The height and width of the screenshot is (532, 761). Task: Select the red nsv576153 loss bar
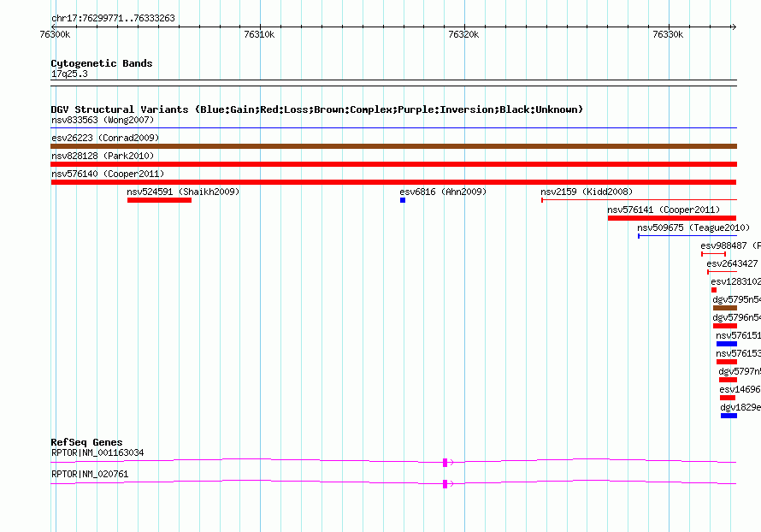pyautogui.click(x=727, y=362)
